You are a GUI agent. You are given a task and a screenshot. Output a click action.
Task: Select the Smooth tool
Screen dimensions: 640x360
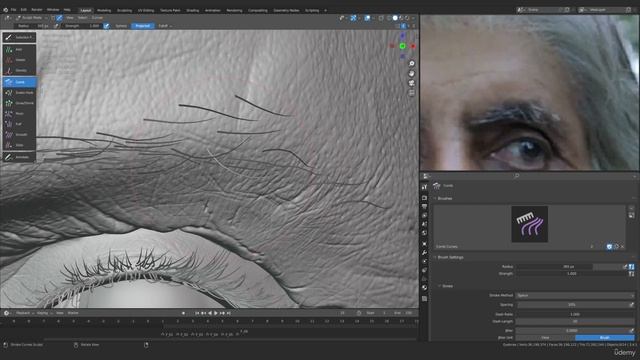19,135
